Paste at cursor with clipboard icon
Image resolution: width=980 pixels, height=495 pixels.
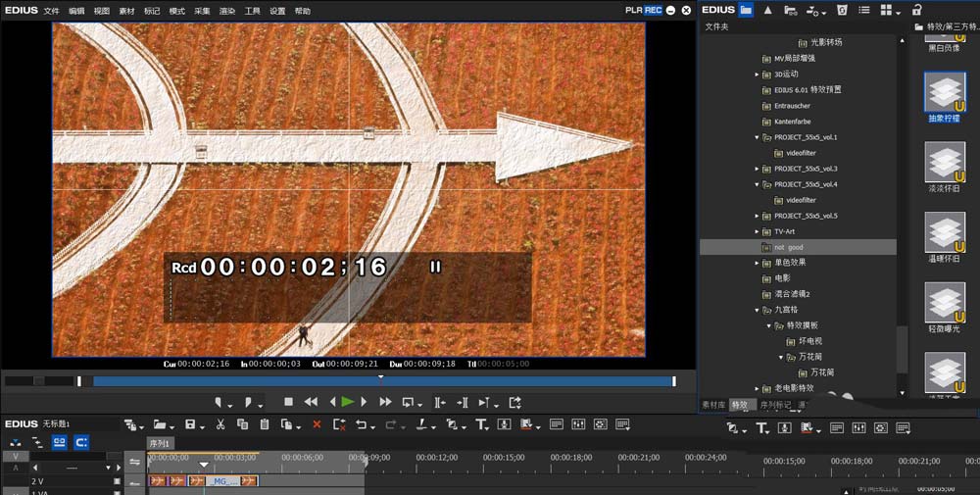coord(265,425)
